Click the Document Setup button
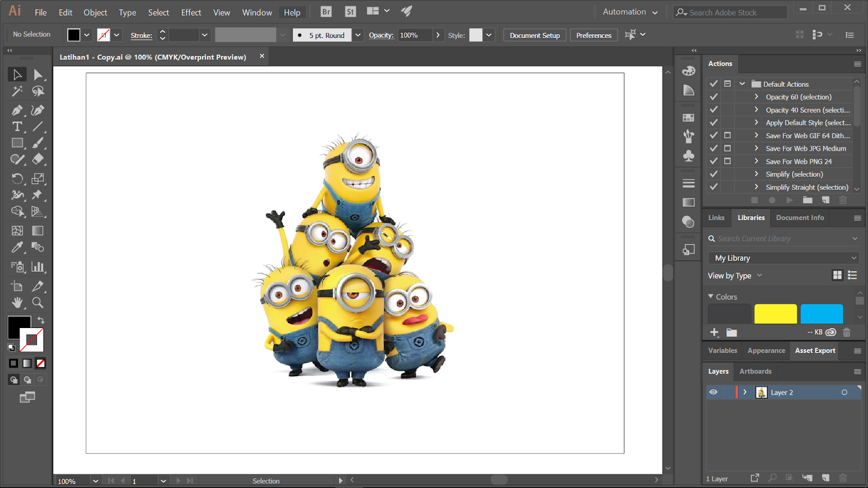Viewport: 868px width, 488px height. [534, 35]
